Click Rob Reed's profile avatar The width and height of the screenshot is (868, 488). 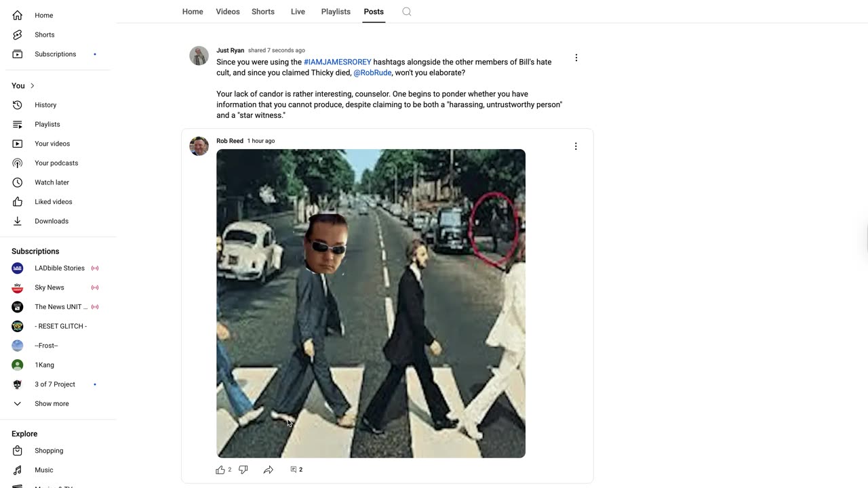point(199,146)
